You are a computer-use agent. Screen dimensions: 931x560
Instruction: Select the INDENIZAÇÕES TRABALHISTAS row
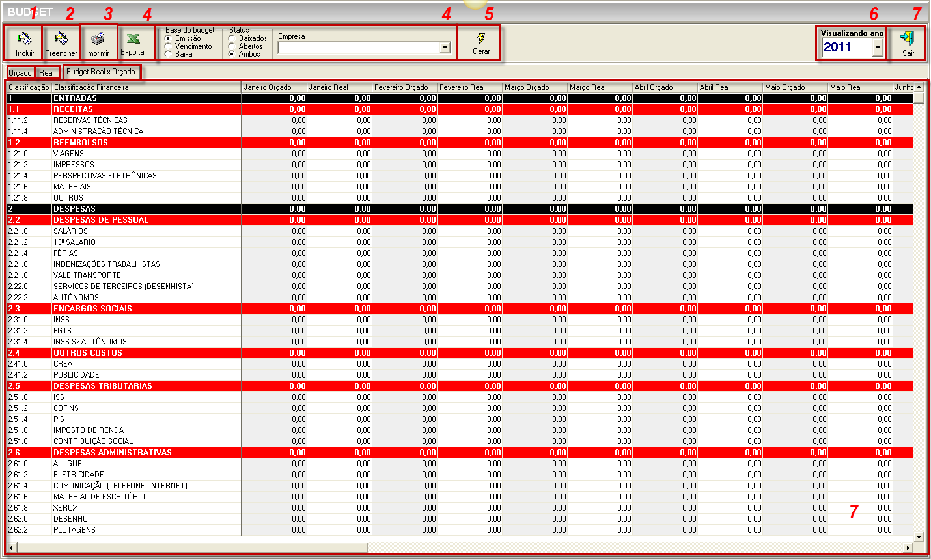click(x=460, y=264)
